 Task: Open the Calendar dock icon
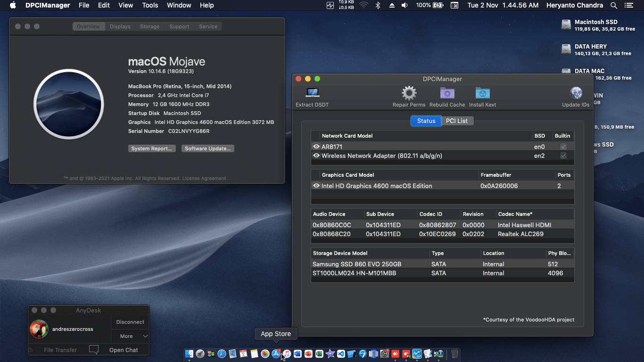pos(243,354)
